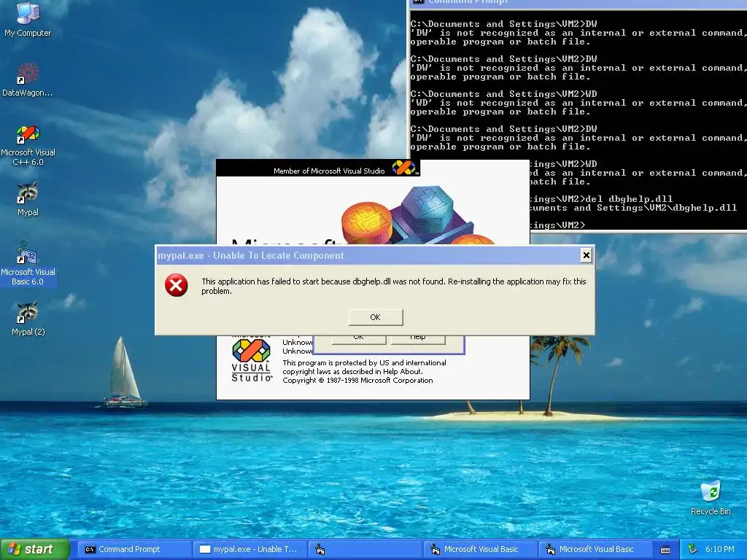Click the Visual Studio logo on splash bottom
Image resolution: width=747 pixels, height=560 pixels.
[x=252, y=359]
